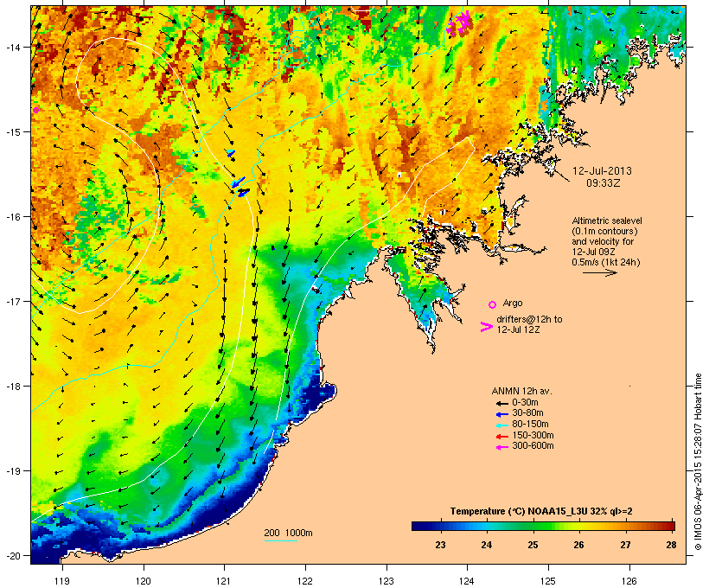Click the blue 30-80m legend arrow

(501, 414)
